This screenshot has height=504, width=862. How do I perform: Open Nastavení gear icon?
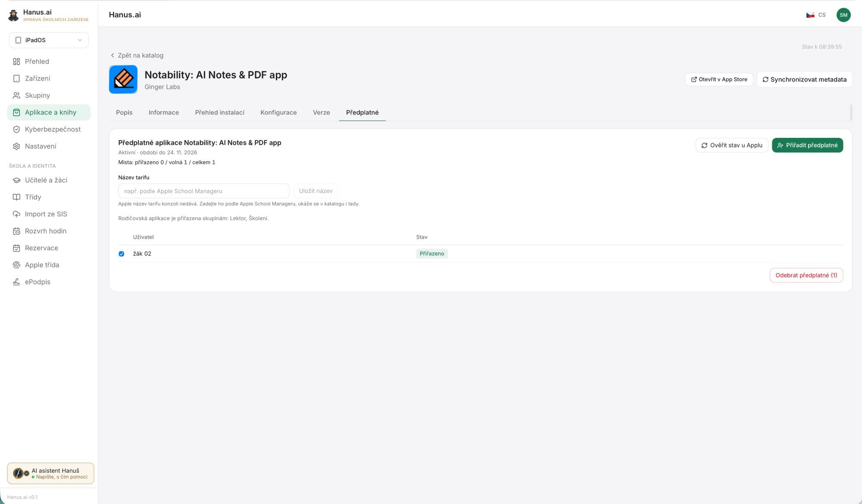[16, 146]
